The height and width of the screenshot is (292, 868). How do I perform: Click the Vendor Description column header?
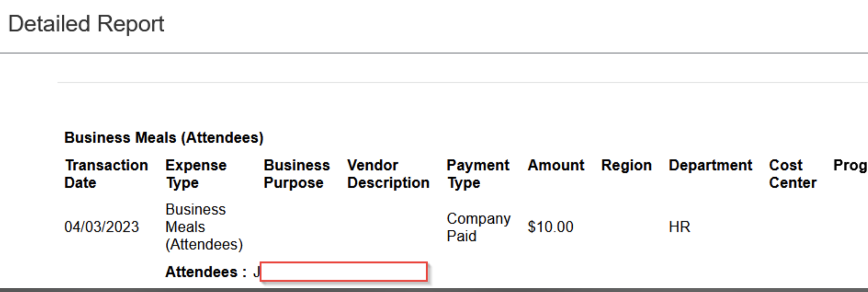pyautogui.click(x=388, y=174)
